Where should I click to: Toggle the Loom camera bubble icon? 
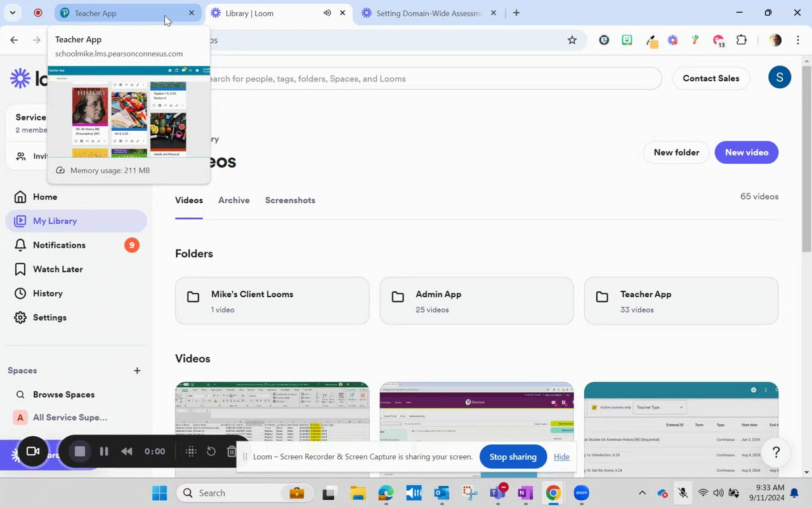pyautogui.click(x=33, y=451)
